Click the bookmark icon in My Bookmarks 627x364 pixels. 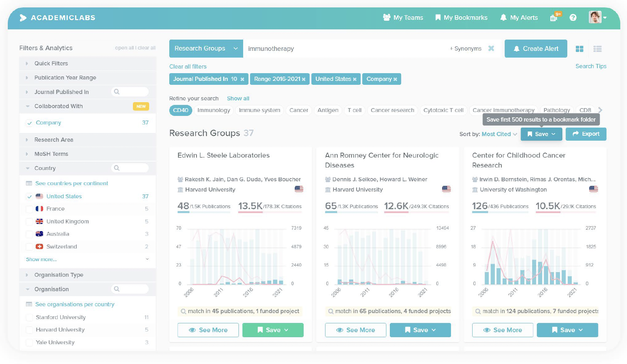point(438,17)
